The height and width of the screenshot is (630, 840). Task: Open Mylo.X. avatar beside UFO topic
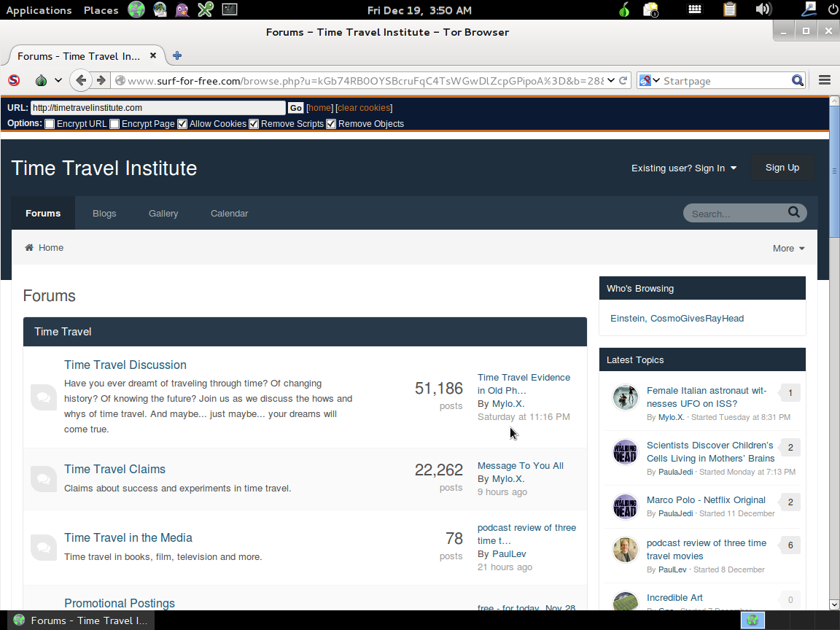(625, 397)
